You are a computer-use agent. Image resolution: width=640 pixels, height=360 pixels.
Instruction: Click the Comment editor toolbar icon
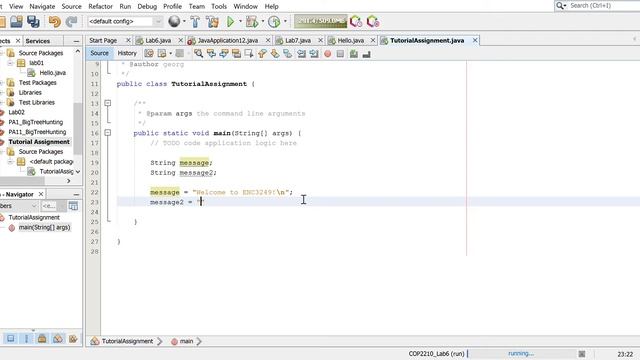point(353,54)
